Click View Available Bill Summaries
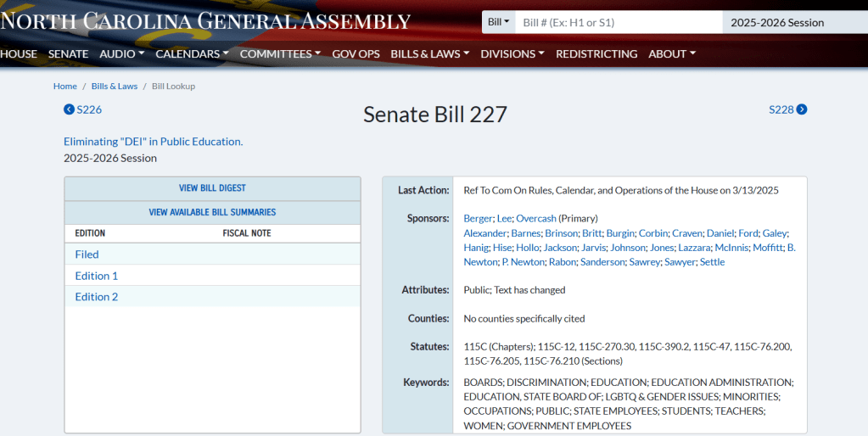Screen dimensions: 868x436 click(212, 212)
